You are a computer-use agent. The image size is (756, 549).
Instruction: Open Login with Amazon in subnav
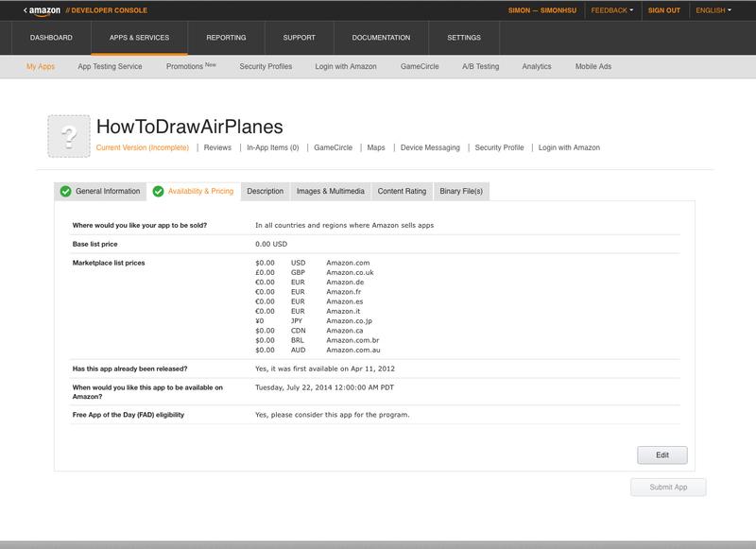346,66
